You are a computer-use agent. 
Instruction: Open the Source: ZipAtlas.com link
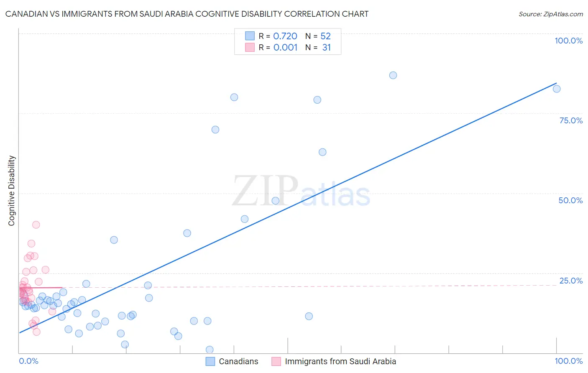click(x=551, y=14)
